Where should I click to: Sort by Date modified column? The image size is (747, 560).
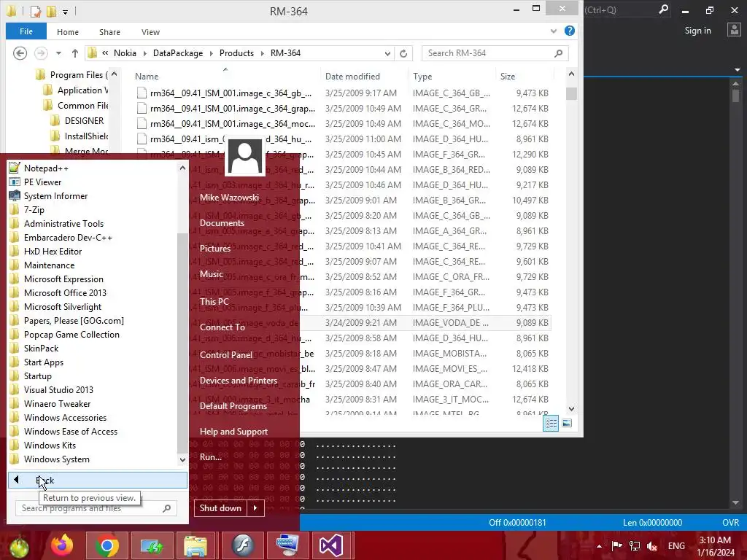pyautogui.click(x=352, y=76)
